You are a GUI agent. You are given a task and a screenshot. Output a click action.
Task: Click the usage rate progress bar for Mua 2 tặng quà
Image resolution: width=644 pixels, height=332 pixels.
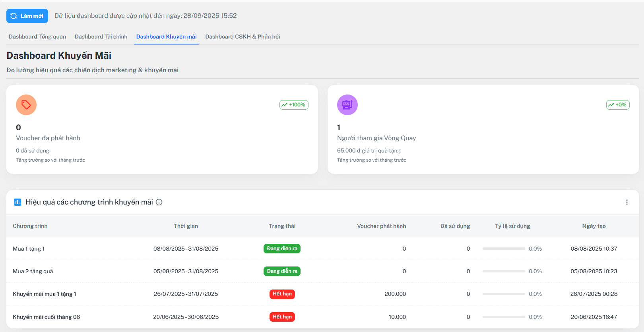(503, 271)
